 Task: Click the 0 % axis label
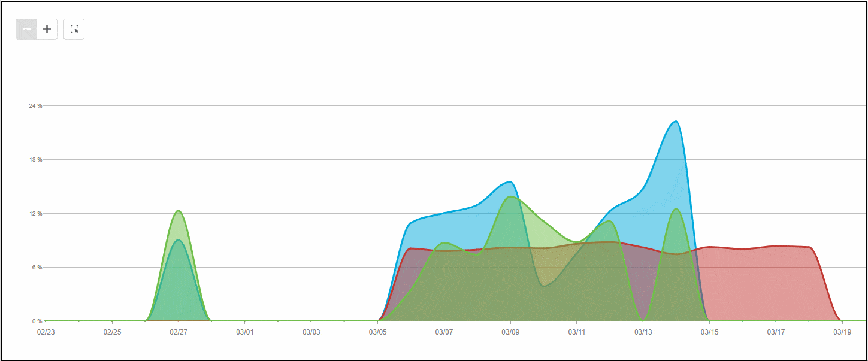(x=37, y=321)
